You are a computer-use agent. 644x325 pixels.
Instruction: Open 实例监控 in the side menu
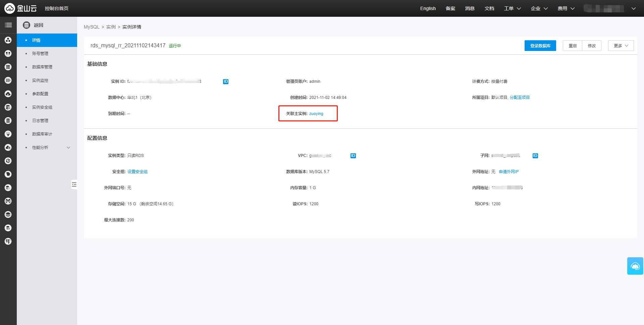click(x=40, y=80)
